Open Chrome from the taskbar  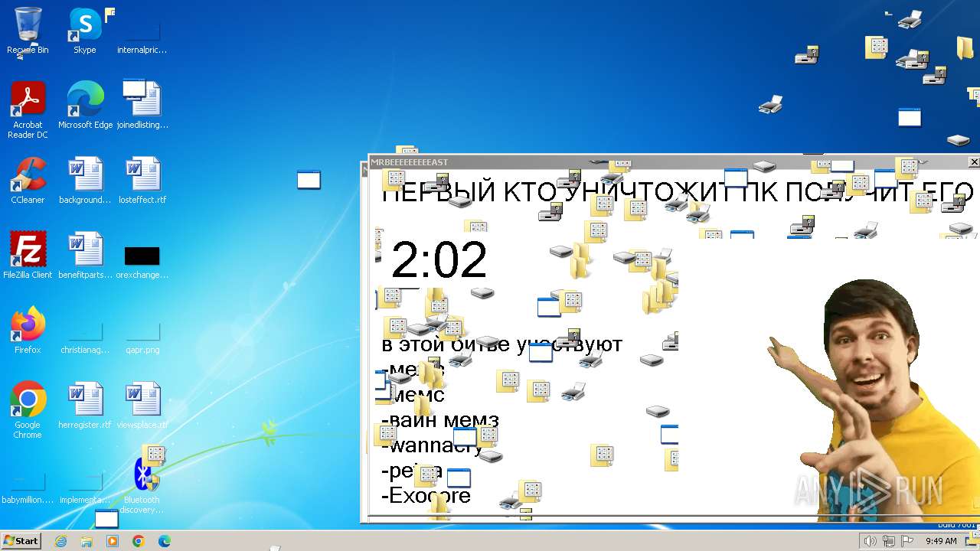point(139,541)
